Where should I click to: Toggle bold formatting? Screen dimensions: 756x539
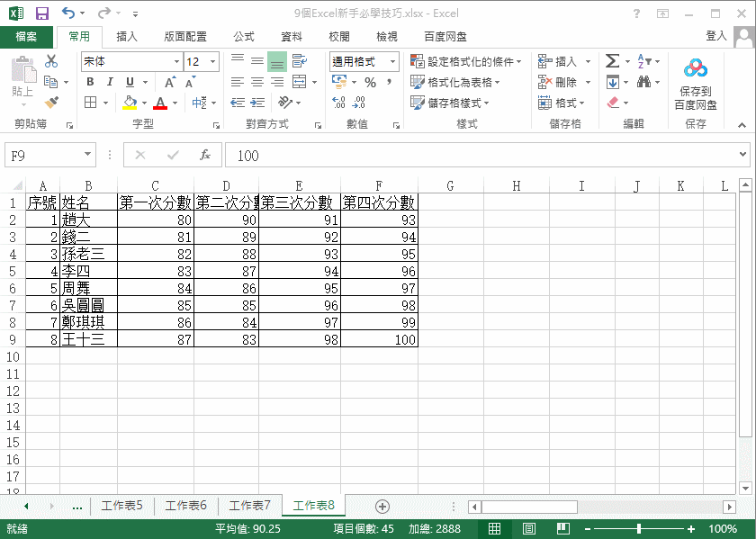(90, 82)
